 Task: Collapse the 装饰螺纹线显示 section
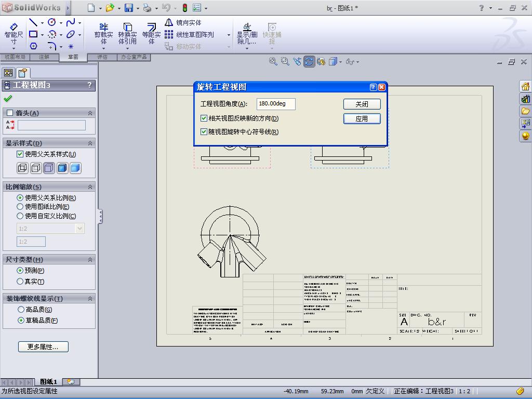click(90, 299)
